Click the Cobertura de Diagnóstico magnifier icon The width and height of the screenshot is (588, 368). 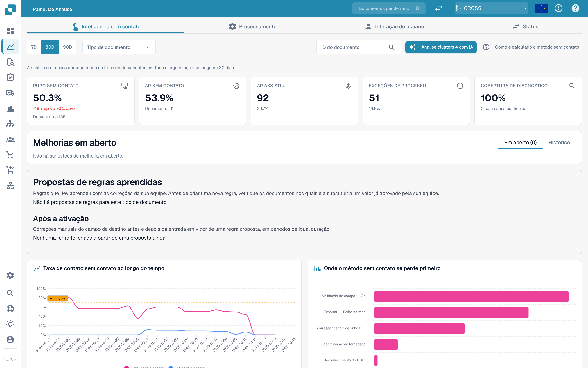tap(572, 86)
